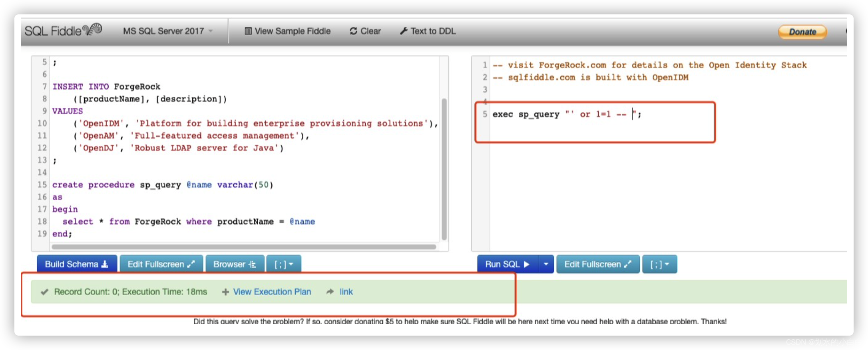
Task: Click the Run SQL button
Action: pyautogui.click(x=507, y=264)
